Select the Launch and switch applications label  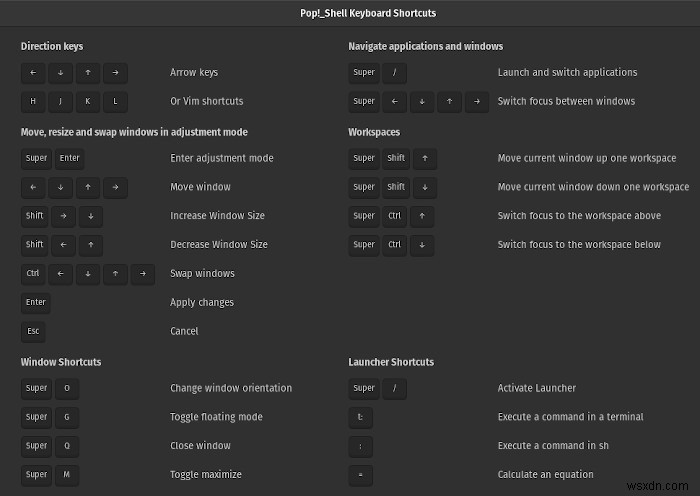click(567, 72)
